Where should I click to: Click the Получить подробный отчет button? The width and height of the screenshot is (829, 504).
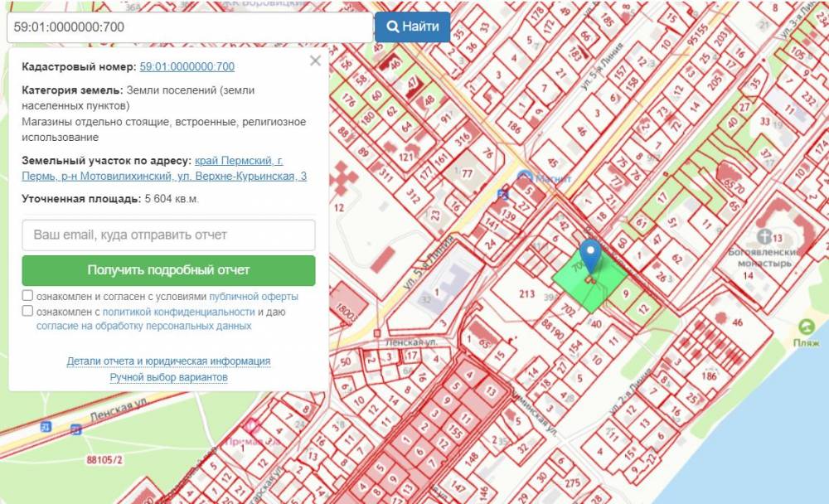click(x=168, y=270)
